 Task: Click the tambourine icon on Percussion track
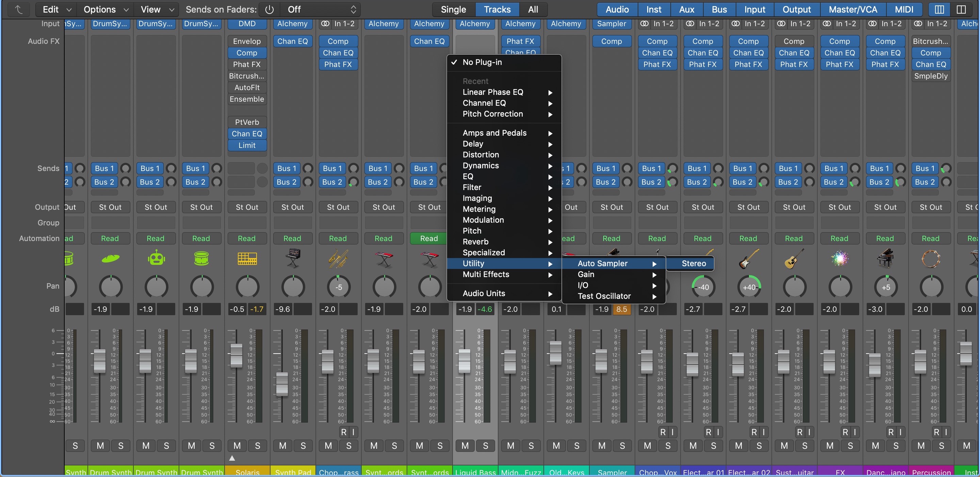pos(931,258)
